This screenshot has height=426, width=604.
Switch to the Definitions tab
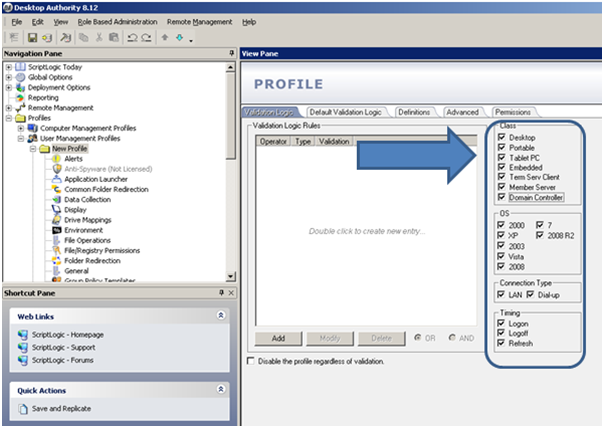click(414, 112)
